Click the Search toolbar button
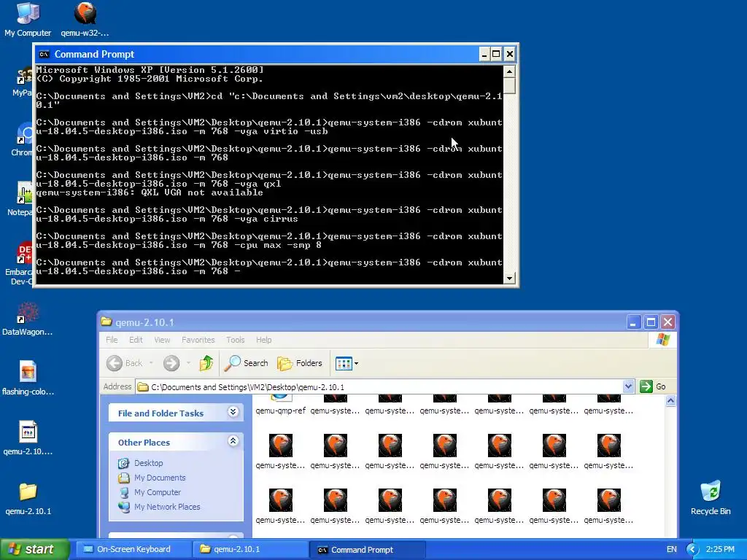 (x=247, y=363)
